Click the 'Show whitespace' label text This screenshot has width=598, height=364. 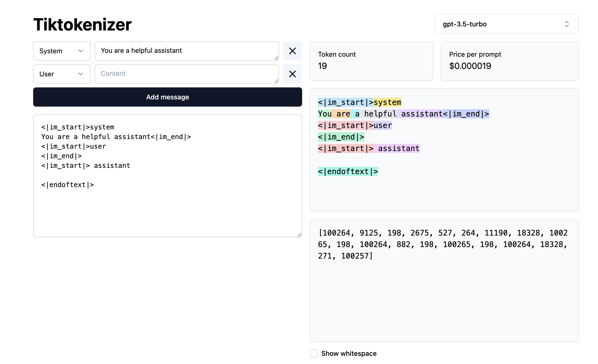click(349, 354)
